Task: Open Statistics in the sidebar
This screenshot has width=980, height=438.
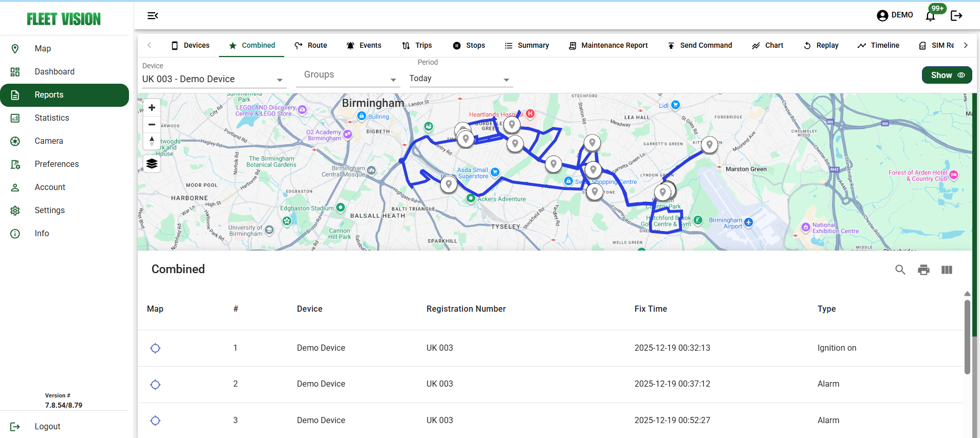Action: click(51, 118)
